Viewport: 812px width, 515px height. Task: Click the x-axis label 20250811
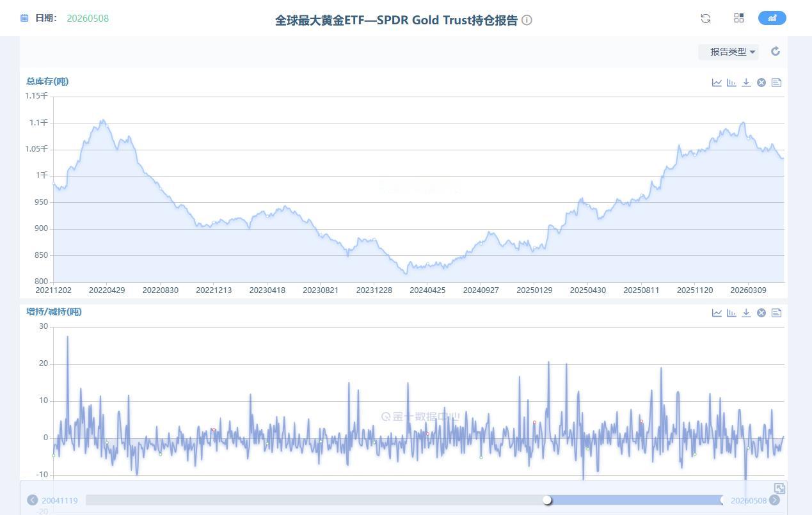pyautogui.click(x=641, y=290)
